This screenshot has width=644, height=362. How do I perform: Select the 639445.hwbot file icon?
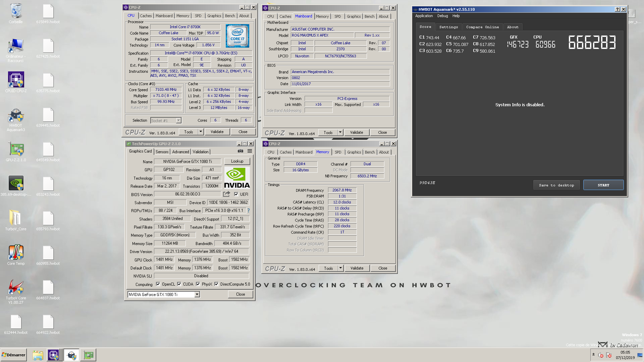[x=48, y=117]
